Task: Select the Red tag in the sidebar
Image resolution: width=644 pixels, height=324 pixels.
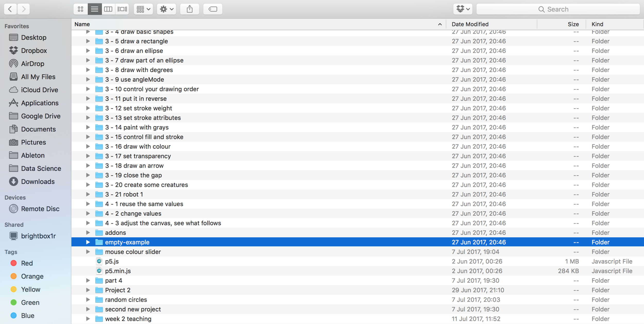Action: 27,263
